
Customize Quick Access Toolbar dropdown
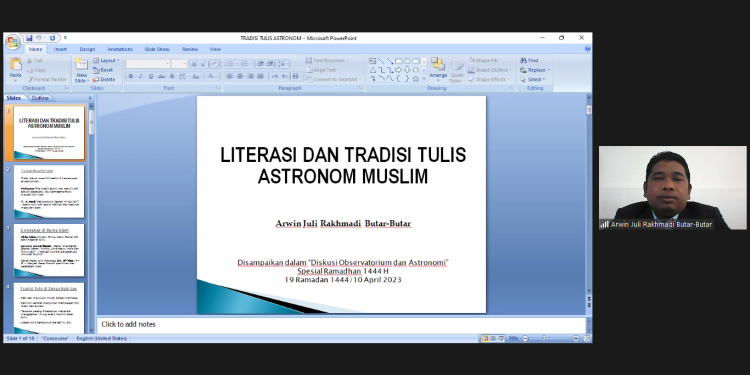(x=65, y=38)
